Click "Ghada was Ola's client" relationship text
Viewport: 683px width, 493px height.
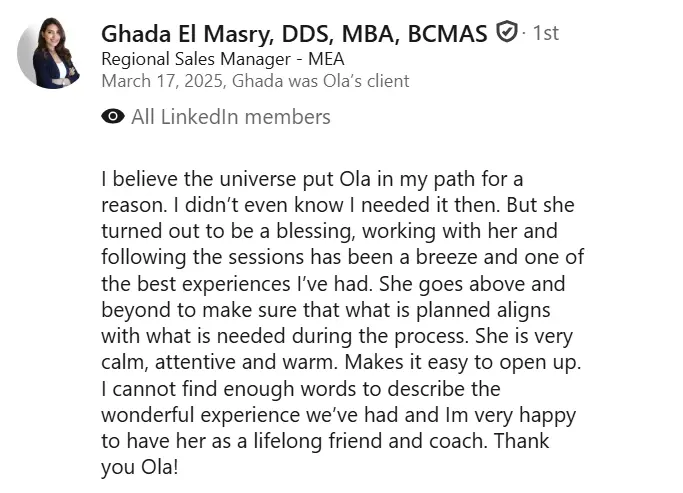[321, 81]
